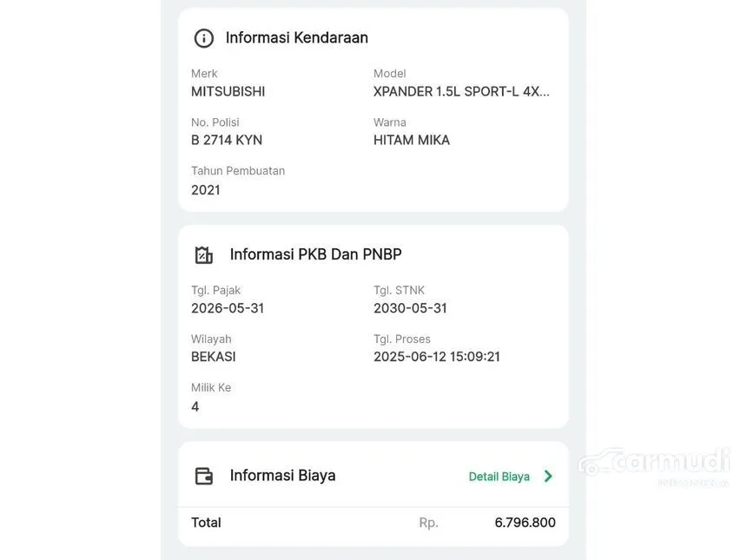This screenshot has height=560, width=747.
Task: Select the manufacturing year 2021
Action: coord(206,190)
